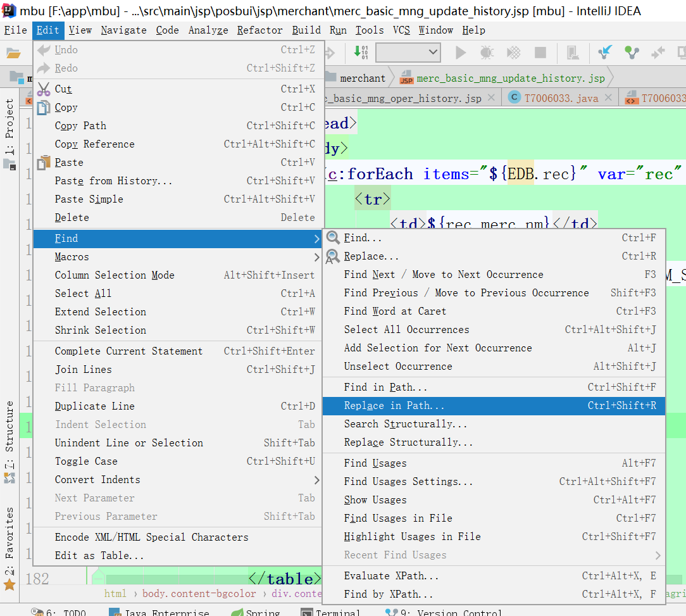The image size is (686, 616).
Task: Choose Highlight Usages in File
Action: [494, 537]
